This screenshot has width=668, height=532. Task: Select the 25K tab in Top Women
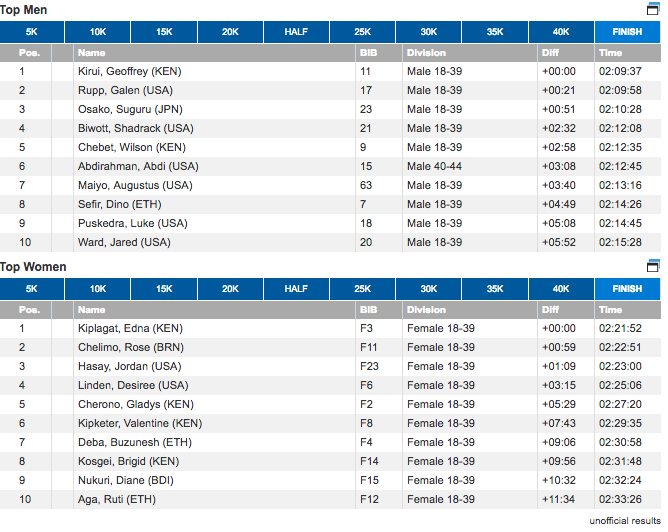click(x=362, y=289)
